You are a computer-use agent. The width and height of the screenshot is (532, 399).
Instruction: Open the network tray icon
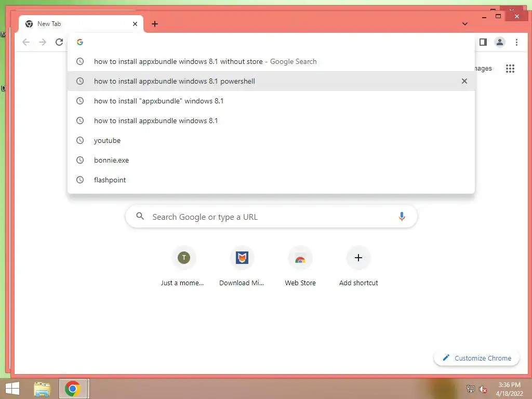point(470,389)
